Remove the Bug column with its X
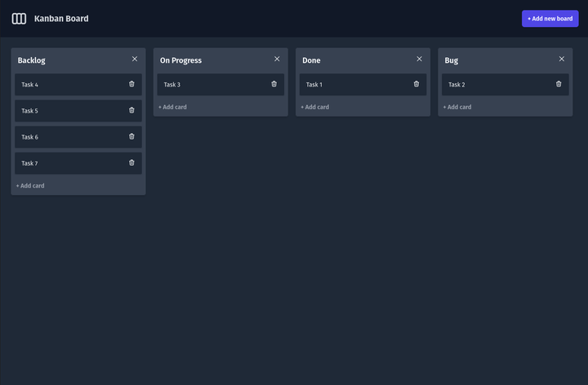 click(x=561, y=59)
